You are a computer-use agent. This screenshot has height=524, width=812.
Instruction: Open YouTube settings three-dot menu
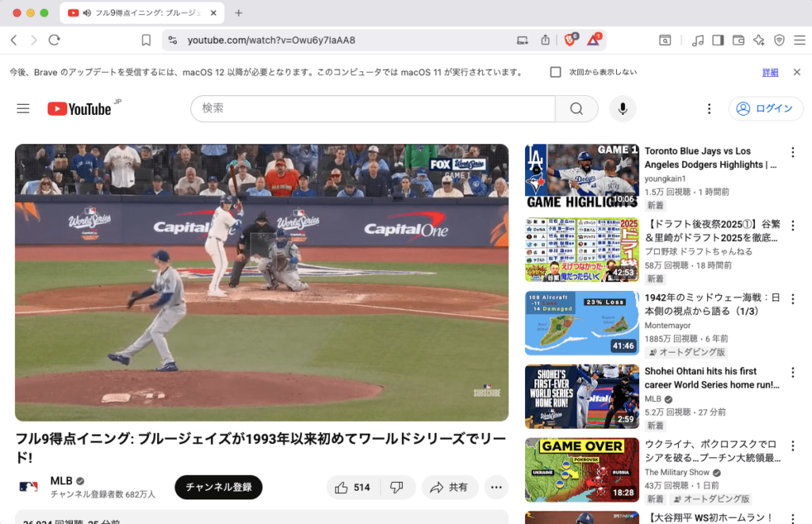coord(709,109)
